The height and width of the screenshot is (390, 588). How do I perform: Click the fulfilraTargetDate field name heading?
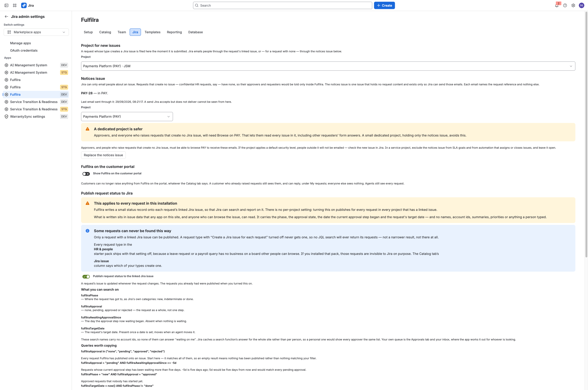[93, 329]
